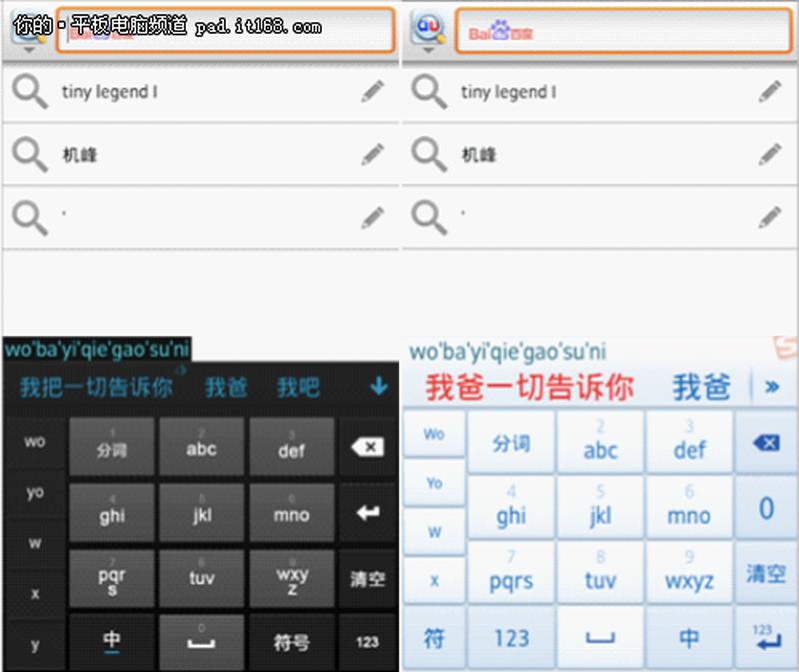799x672 pixels.
Task: Tap '清空' clear key on dark keyboard
Action: [367, 579]
